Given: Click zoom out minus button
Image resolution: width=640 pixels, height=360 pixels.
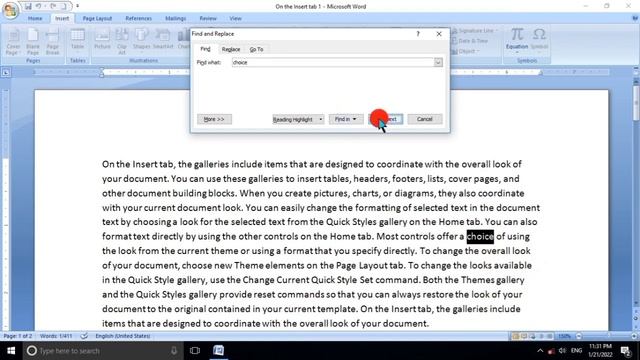Looking at the screenshot, I should point(579,336).
